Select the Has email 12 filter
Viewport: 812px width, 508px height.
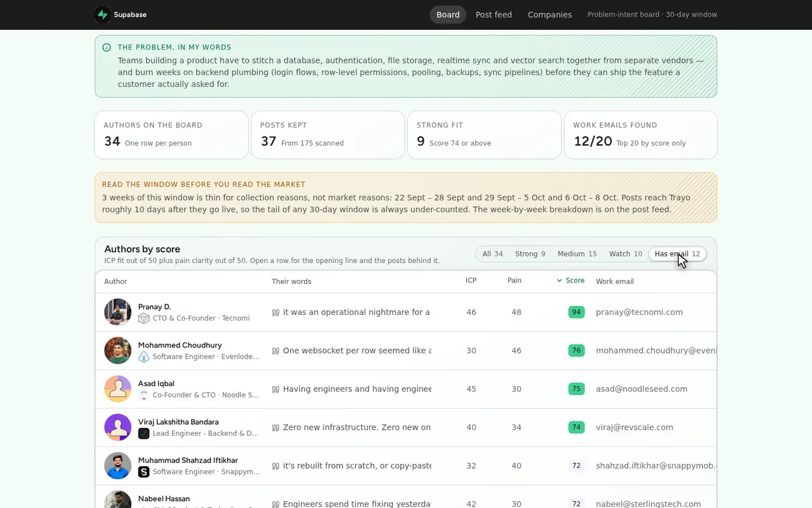tap(678, 254)
